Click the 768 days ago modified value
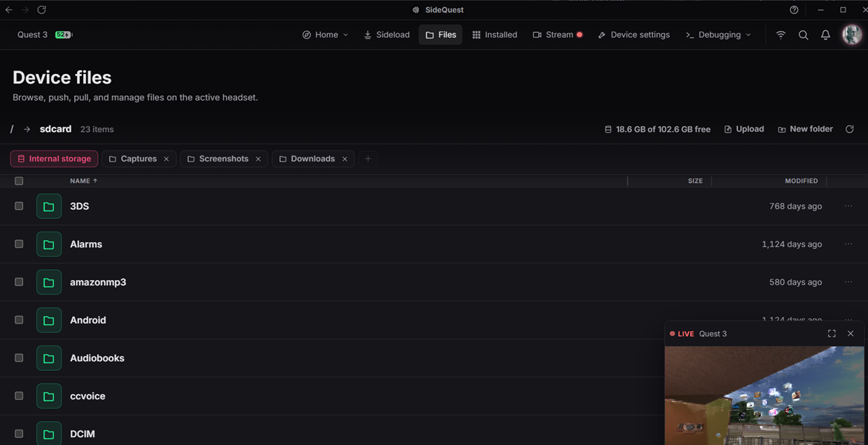This screenshot has width=868, height=445. point(795,206)
